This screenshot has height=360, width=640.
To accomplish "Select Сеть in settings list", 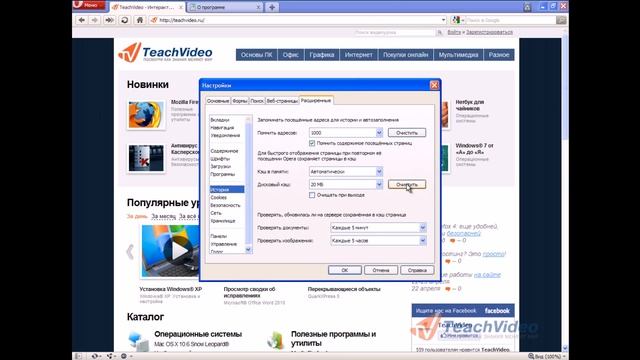I will (x=216, y=213).
